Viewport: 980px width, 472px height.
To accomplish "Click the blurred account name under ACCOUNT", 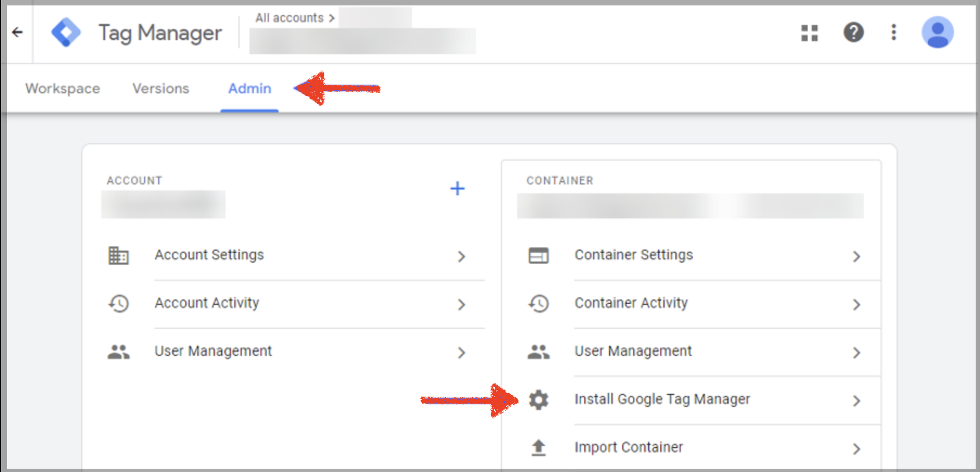I will pyautogui.click(x=163, y=205).
